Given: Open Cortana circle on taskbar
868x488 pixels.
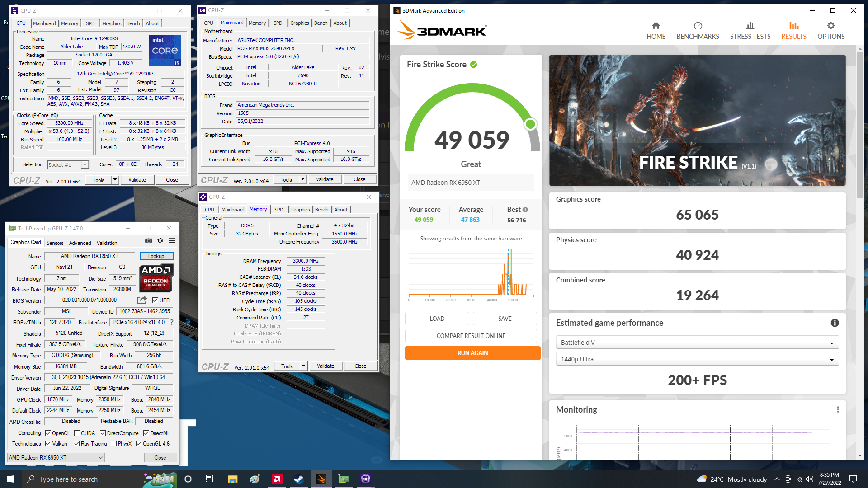Looking at the screenshot, I should [x=188, y=479].
